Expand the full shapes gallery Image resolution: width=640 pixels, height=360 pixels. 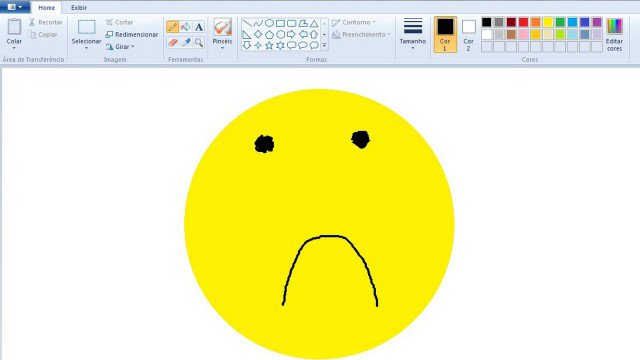pos(324,45)
